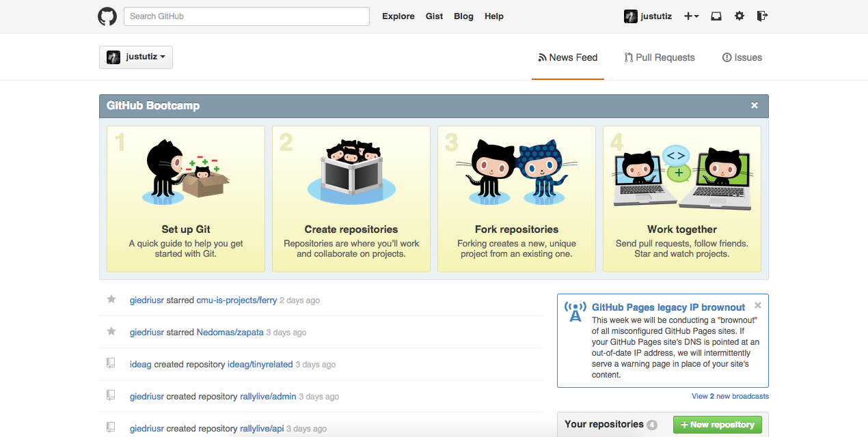Go to Gist
Viewport: 868px width, 437px height.
point(435,16)
